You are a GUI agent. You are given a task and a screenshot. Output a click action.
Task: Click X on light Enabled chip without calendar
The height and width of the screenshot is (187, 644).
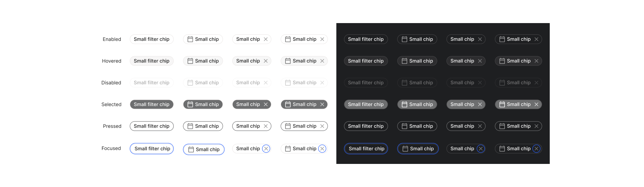(266, 39)
